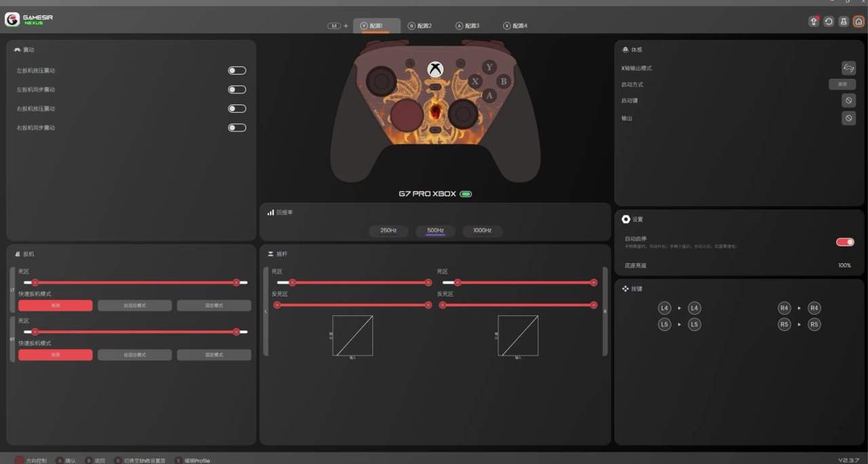Select 1000Hz polling rate
The width and height of the screenshot is (868, 464).
(482, 231)
